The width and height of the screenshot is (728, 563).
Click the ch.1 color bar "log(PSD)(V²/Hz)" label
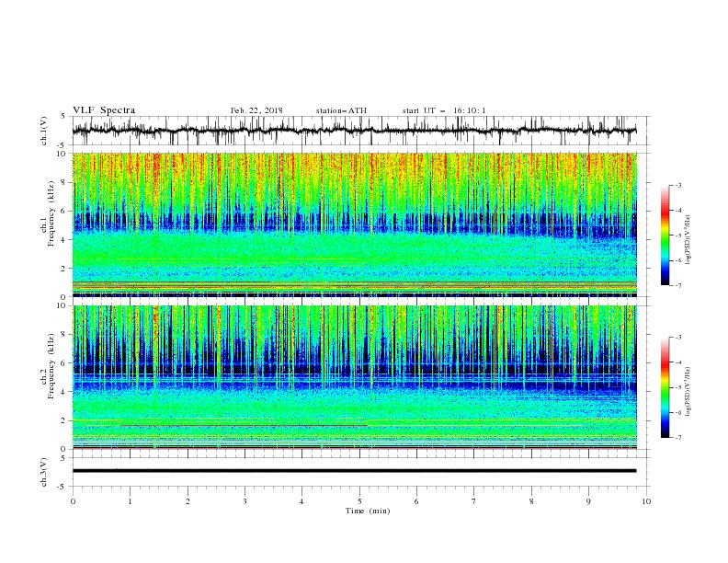(x=688, y=240)
